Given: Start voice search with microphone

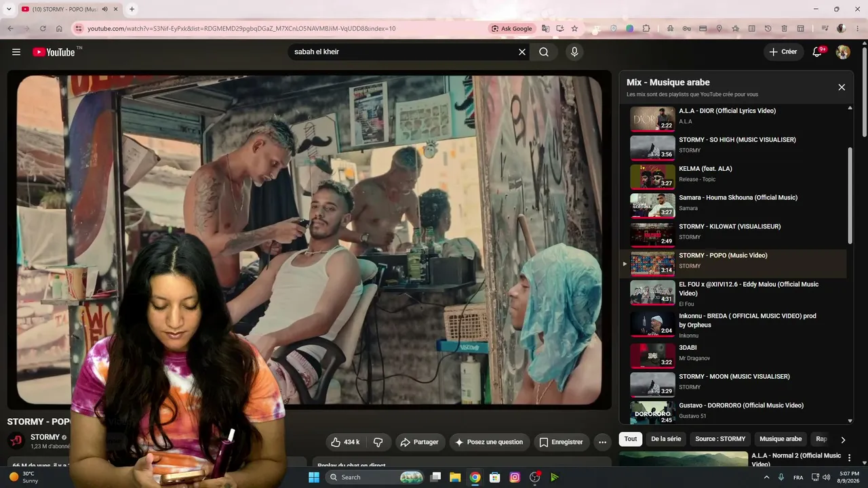Looking at the screenshot, I should click(x=574, y=52).
